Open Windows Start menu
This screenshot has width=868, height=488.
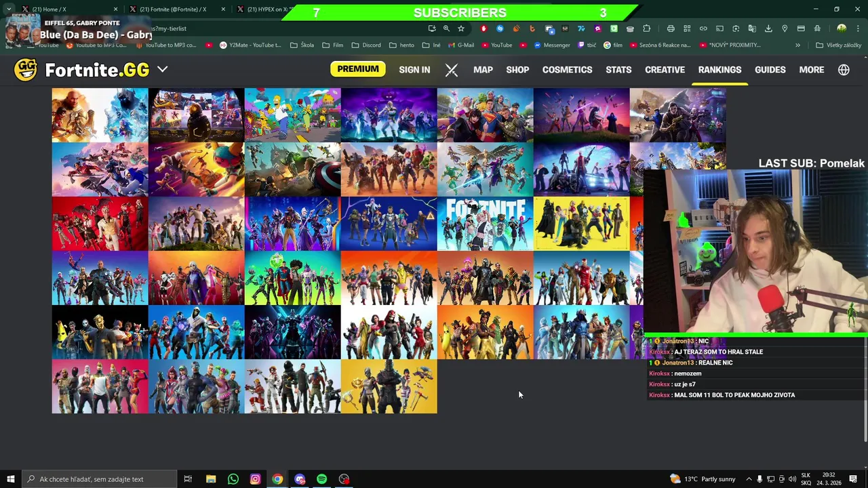pyautogui.click(x=10, y=479)
